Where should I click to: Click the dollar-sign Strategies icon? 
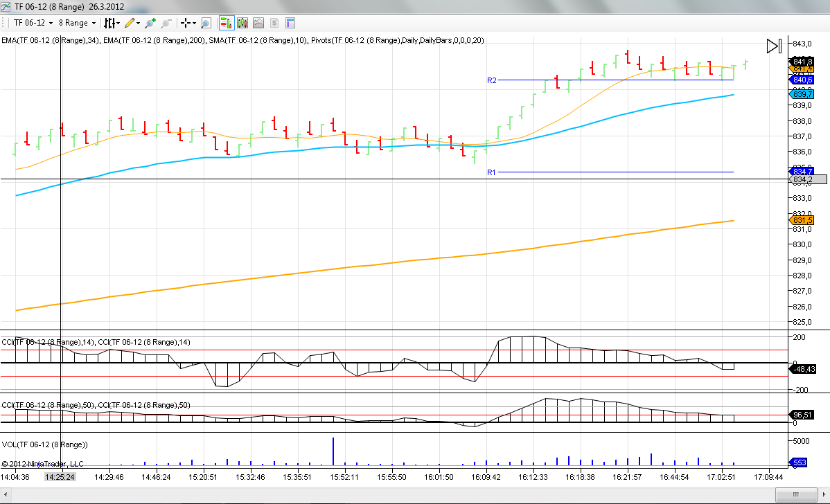pos(274,23)
